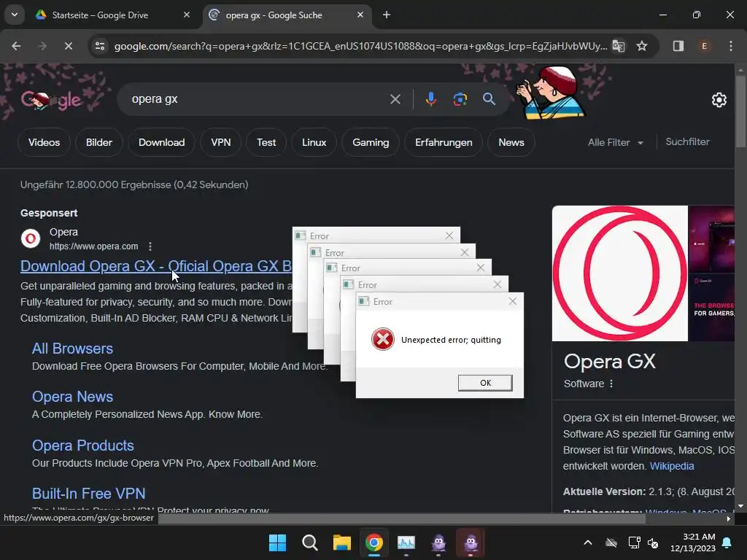This screenshot has height=560, width=747.
Task: Open Windows Start menu
Action: 277,542
